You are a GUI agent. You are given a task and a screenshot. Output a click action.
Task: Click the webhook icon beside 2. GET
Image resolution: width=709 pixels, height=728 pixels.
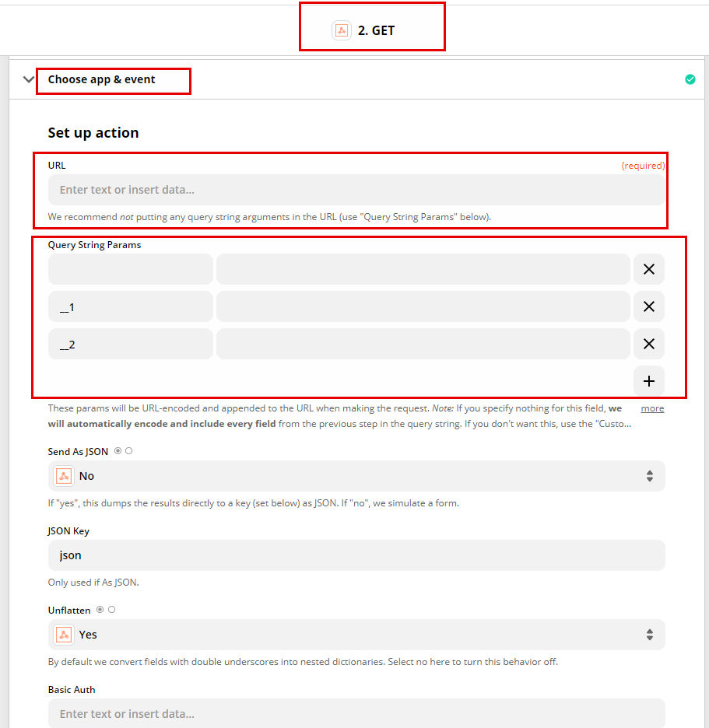point(341,31)
